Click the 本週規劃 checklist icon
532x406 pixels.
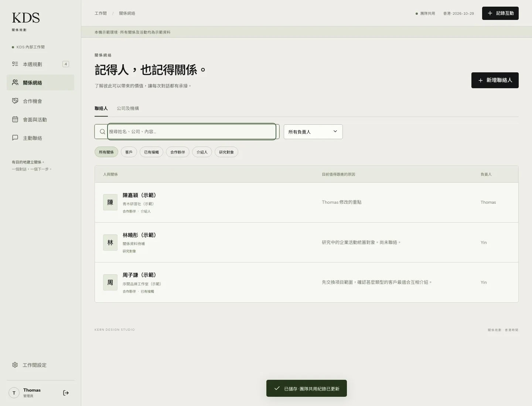tap(15, 64)
